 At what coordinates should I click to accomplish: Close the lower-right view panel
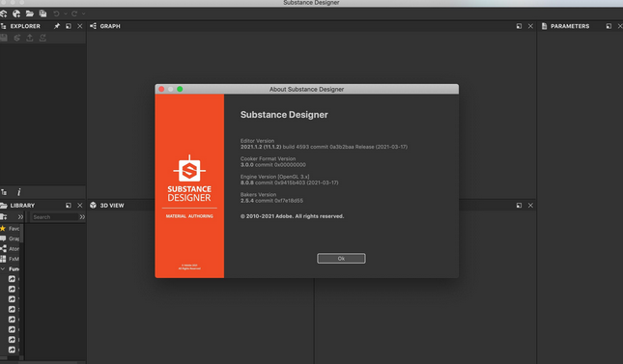pos(530,206)
